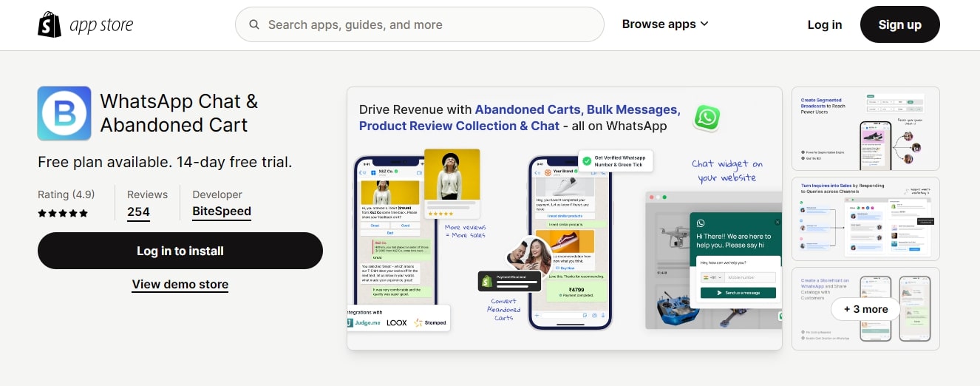Open the View demo store link
The width and height of the screenshot is (980, 386).
[x=180, y=285]
